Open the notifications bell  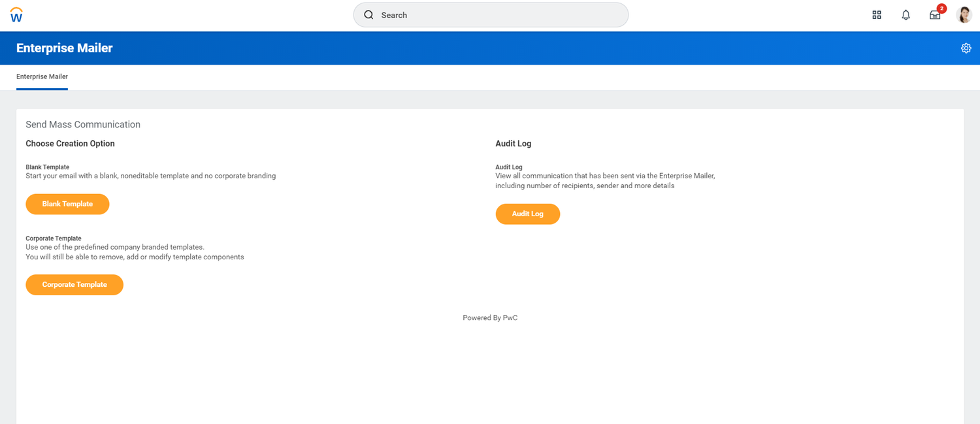coord(906,15)
